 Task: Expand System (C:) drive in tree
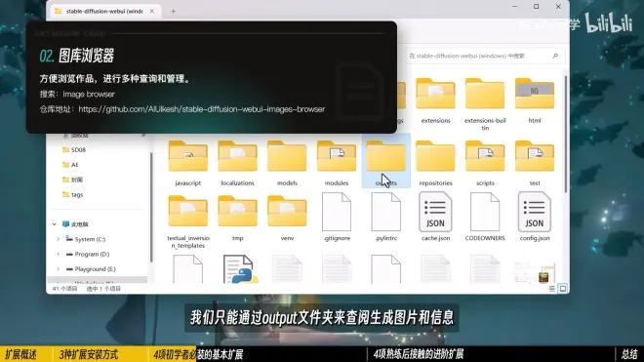click(58, 239)
